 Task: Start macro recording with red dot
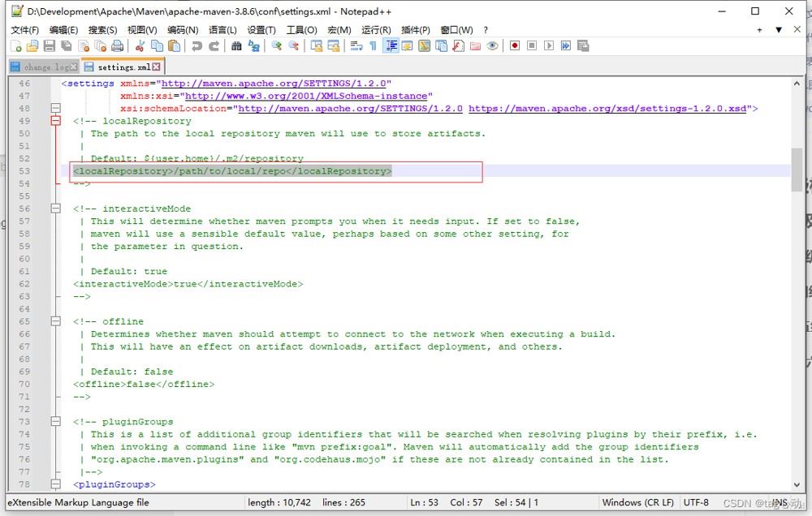click(514, 46)
